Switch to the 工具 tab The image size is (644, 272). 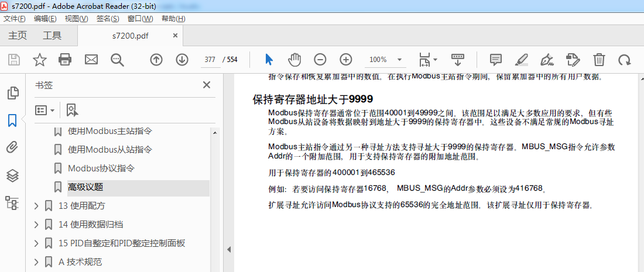coord(52,36)
